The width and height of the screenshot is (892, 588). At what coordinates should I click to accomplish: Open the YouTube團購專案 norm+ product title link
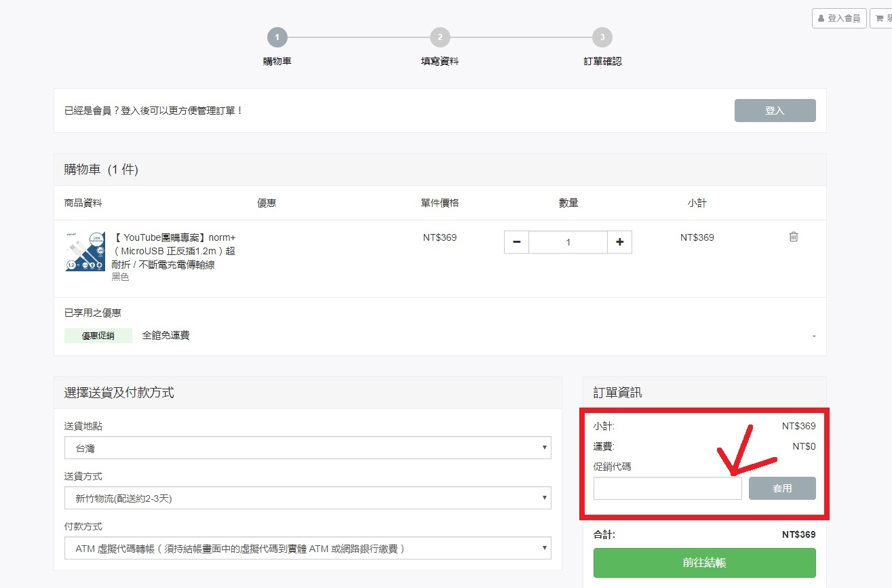174,251
